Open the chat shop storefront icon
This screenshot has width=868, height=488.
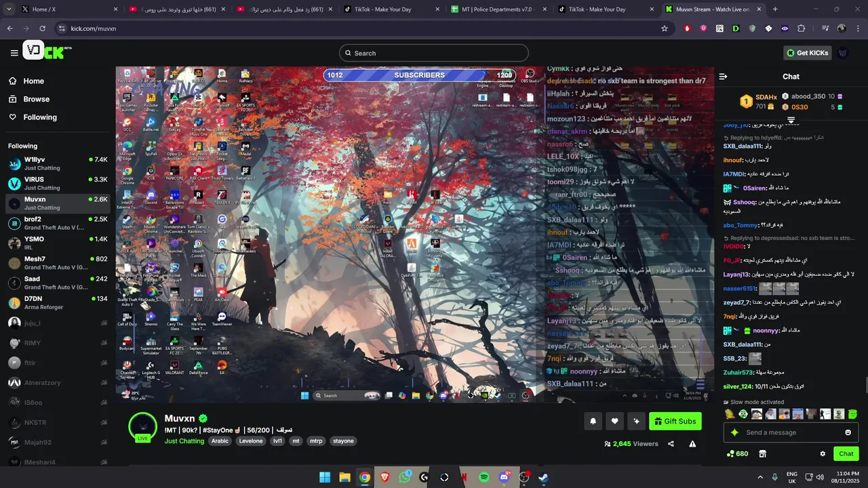point(762,453)
